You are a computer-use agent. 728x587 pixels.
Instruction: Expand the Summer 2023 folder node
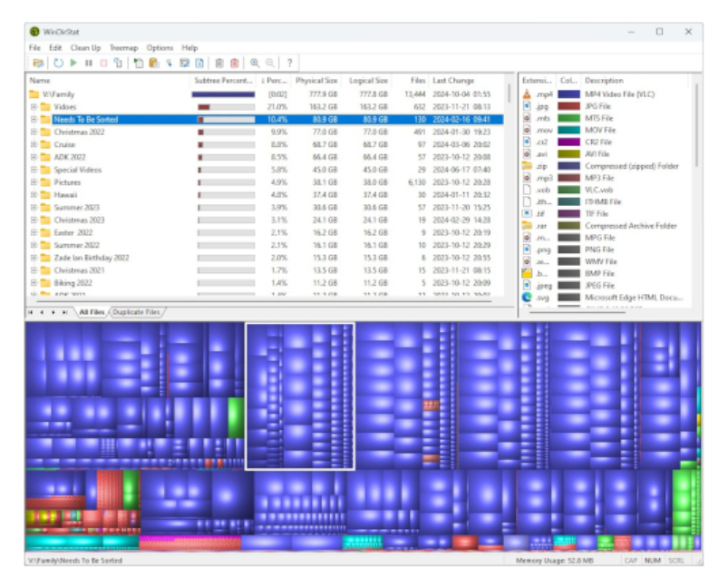(34, 207)
